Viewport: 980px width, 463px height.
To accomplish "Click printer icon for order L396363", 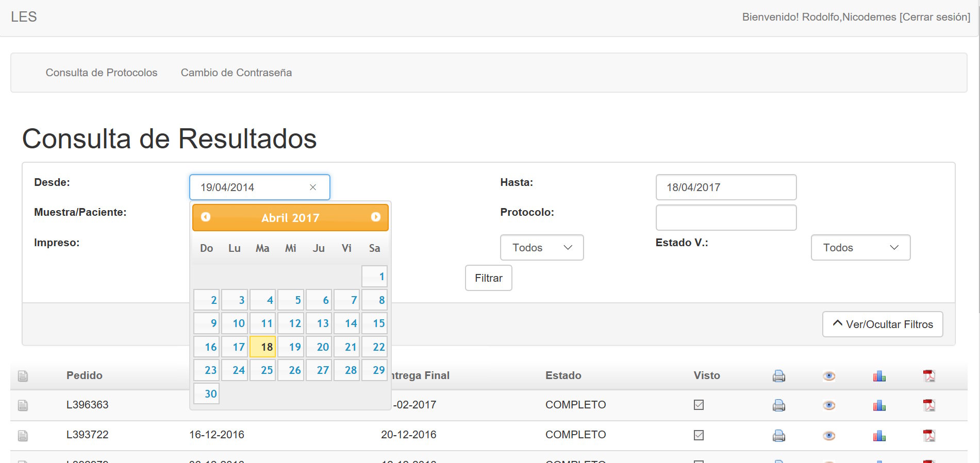I will click(778, 405).
